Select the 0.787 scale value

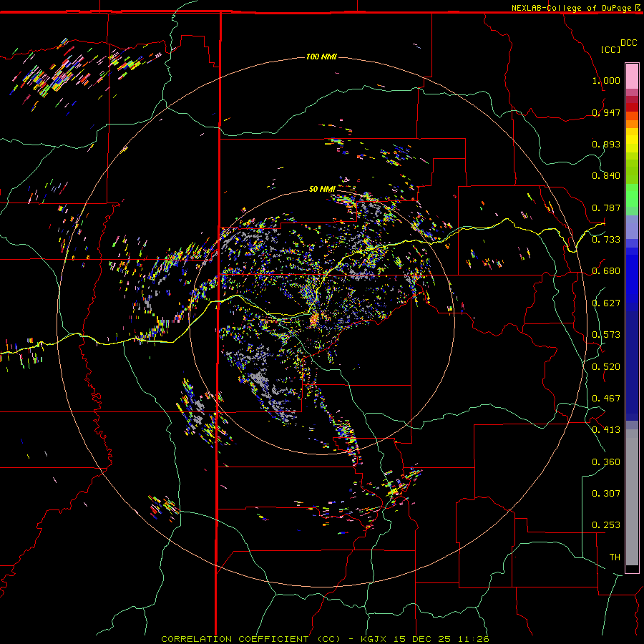[606, 208]
